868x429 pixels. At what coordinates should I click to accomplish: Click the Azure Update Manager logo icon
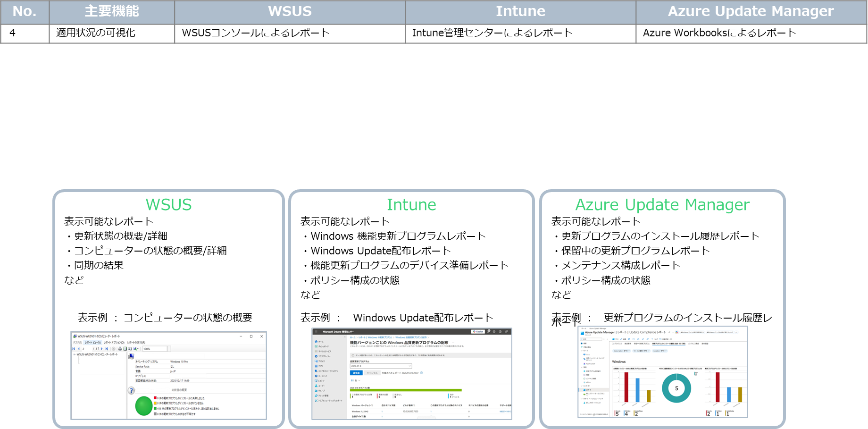point(582,333)
